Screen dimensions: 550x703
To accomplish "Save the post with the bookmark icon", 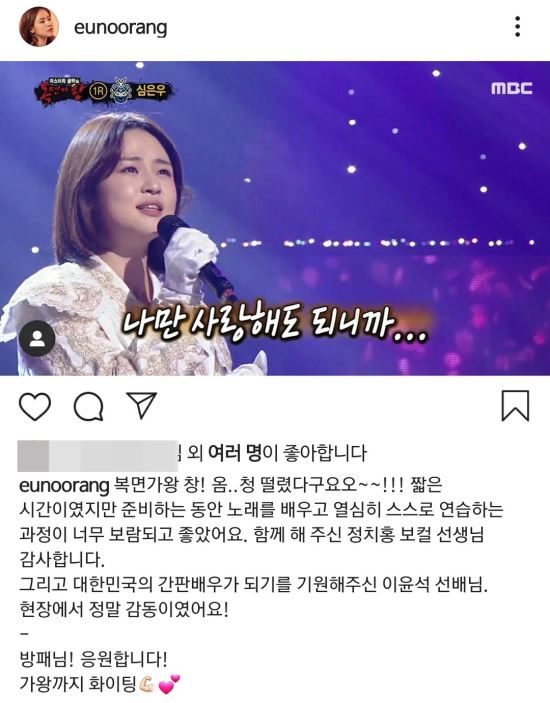I will pos(515,406).
